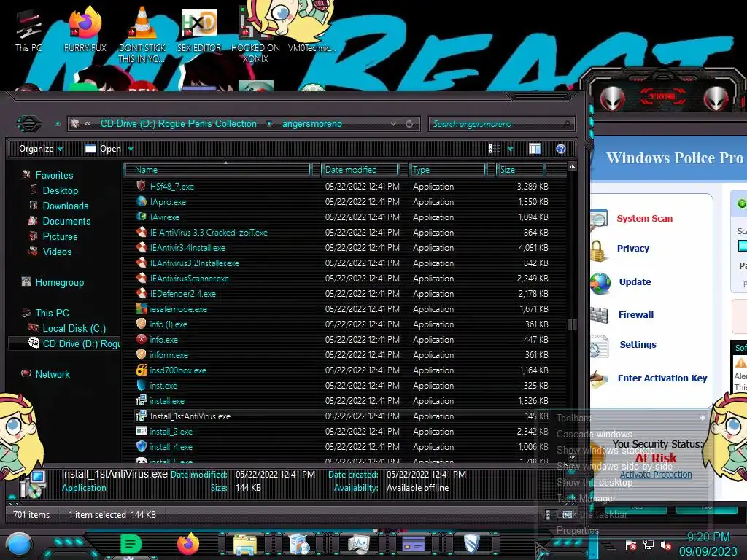Click Update in Windows Police Pro
This screenshot has width=747, height=560.
point(635,282)
